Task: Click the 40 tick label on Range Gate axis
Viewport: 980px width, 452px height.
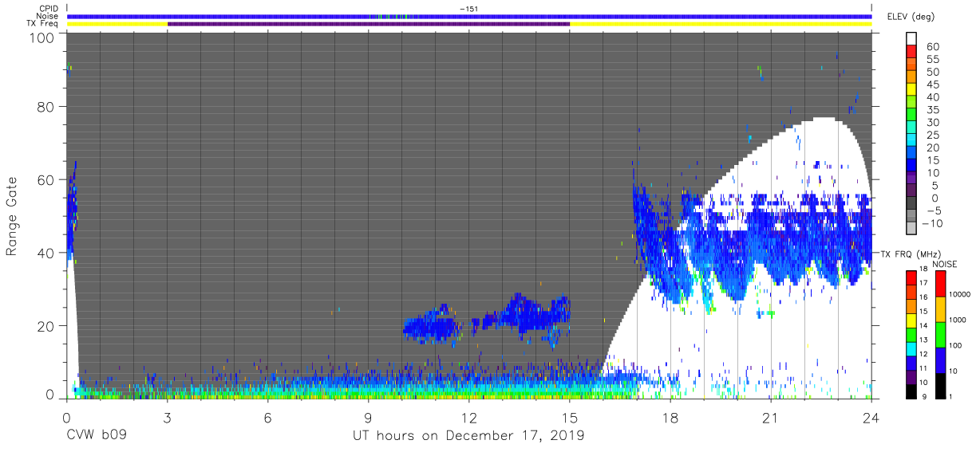Action: click(x=45, y=253)
